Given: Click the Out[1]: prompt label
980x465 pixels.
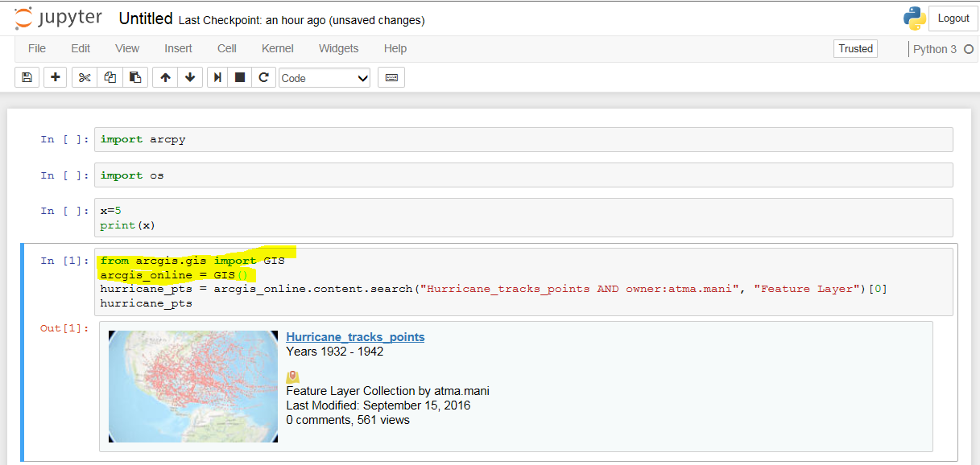Looking at the screenshot, I should (64, 327).
